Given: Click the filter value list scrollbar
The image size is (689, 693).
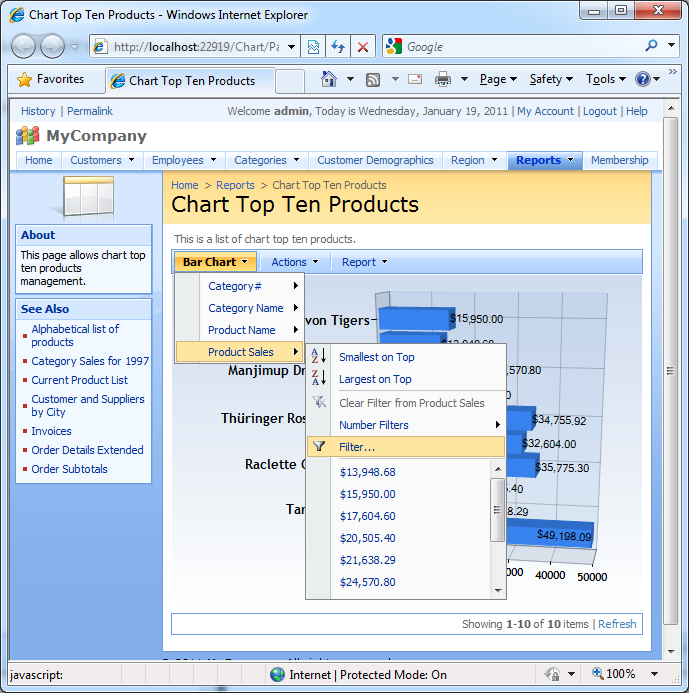Looking at the screenshot, I should tap(497, 510).
